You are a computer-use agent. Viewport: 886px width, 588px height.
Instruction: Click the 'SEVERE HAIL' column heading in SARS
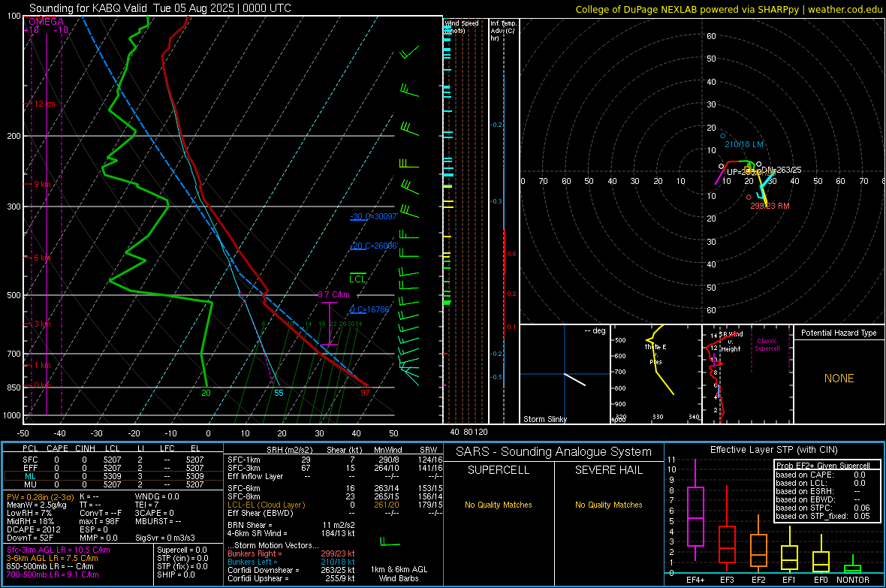pos(608,470)
